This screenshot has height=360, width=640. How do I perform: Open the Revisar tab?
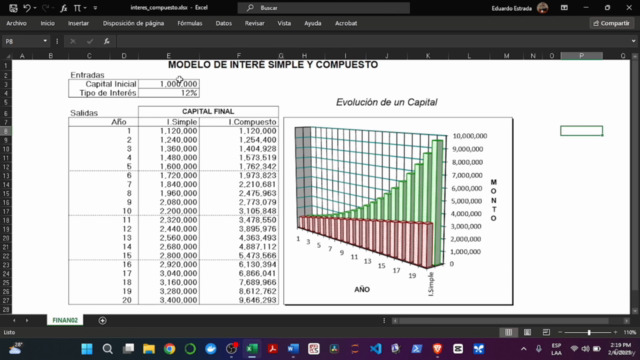pos(254,23)
